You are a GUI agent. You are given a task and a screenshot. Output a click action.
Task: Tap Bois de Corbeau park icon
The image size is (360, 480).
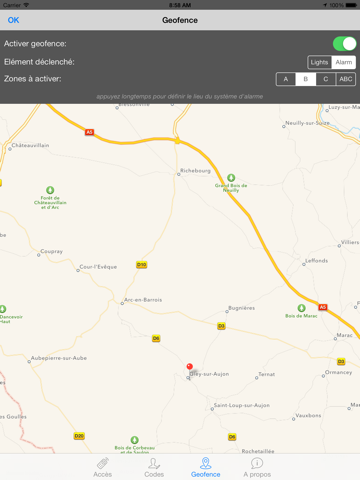tap(134, 440)
